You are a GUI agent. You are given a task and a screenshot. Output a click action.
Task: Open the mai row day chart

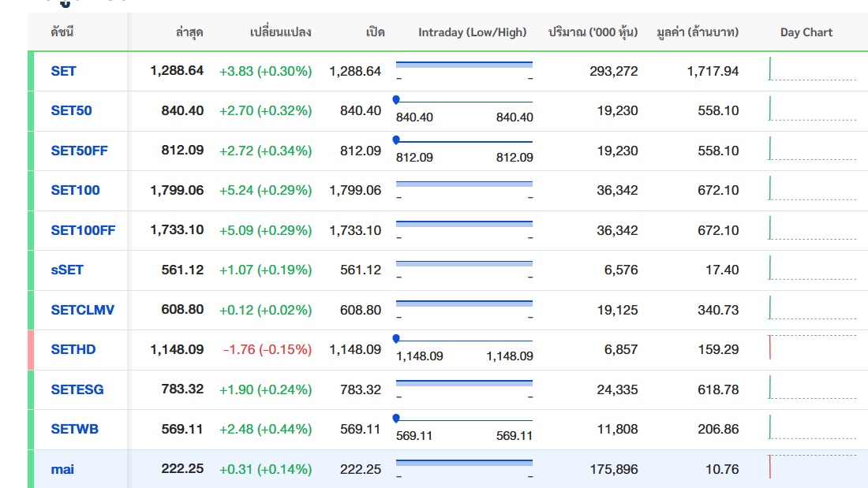[x=812, y=468]
